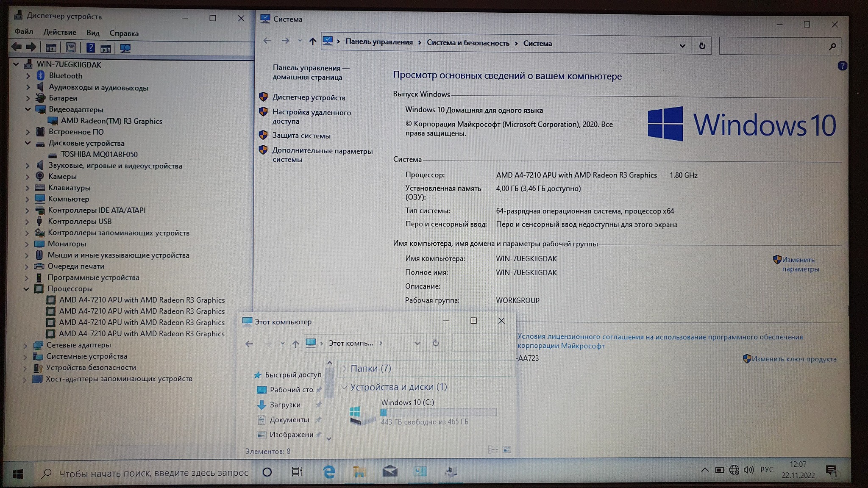Select the Камеры device category icon
Viewport: 868px width, 488px height.
point(40,176)
